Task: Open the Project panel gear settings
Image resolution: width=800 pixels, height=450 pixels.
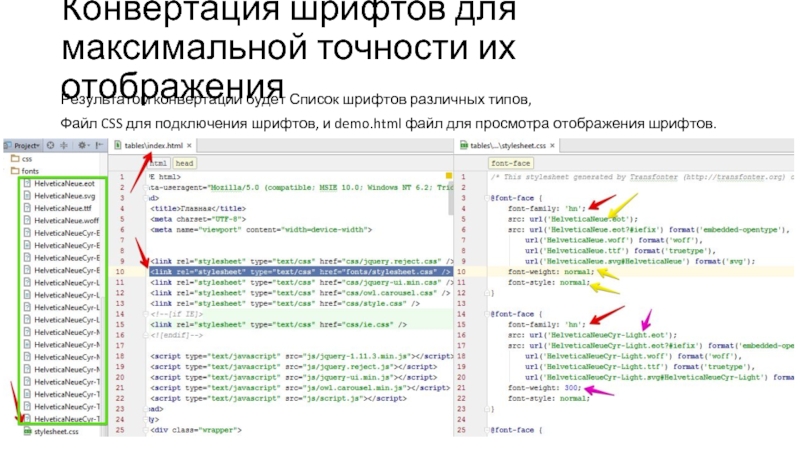Action: (83, 145)
